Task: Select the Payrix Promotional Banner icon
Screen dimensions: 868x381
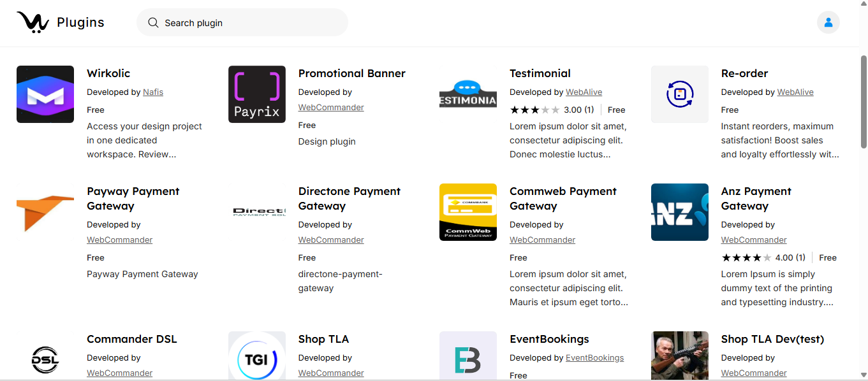Action: [257, 94]
